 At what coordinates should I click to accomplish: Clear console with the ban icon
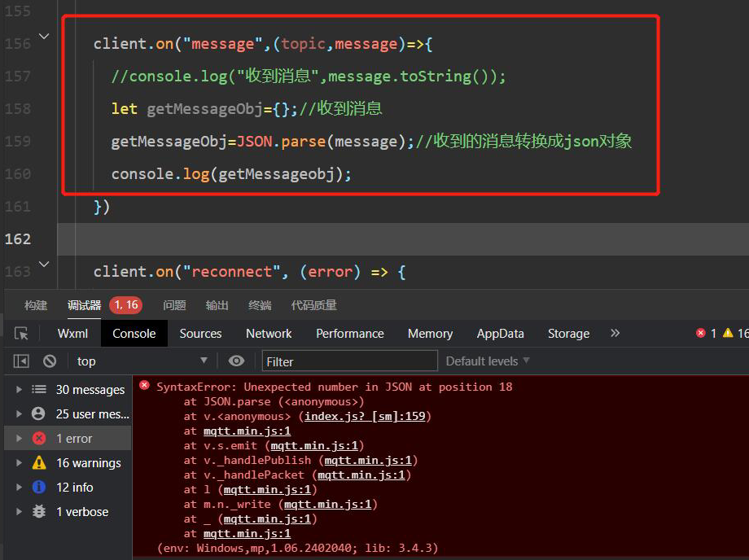[49, 361]
